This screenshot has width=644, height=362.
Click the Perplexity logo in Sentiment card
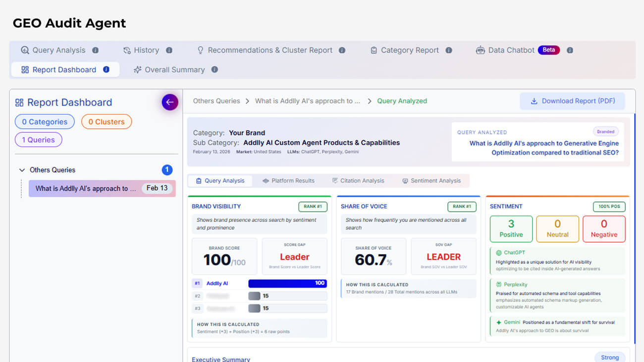pyautogui.click(x=499, y=285)
